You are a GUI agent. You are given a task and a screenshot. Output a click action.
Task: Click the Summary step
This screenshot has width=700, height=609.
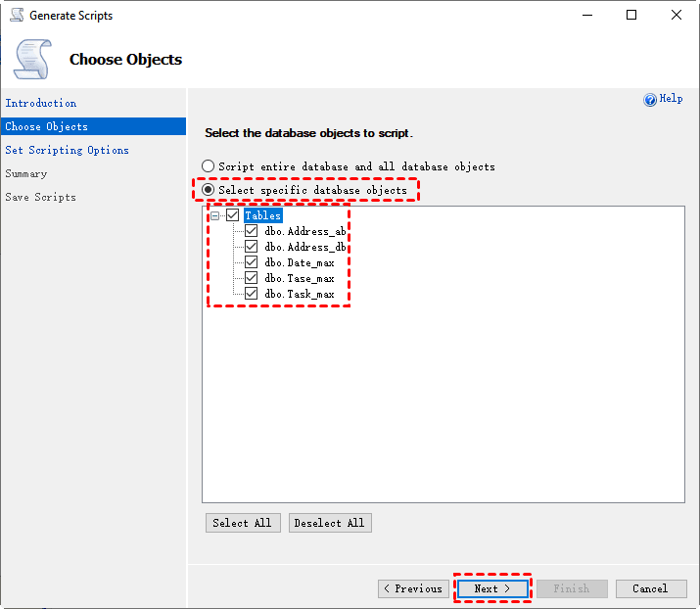[x=25, y=173]
